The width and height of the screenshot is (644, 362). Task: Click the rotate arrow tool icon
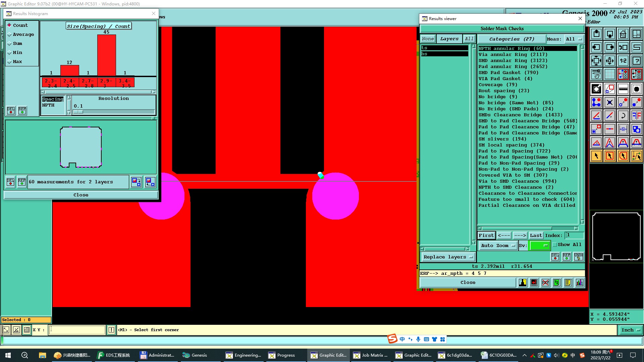point(623,116)
